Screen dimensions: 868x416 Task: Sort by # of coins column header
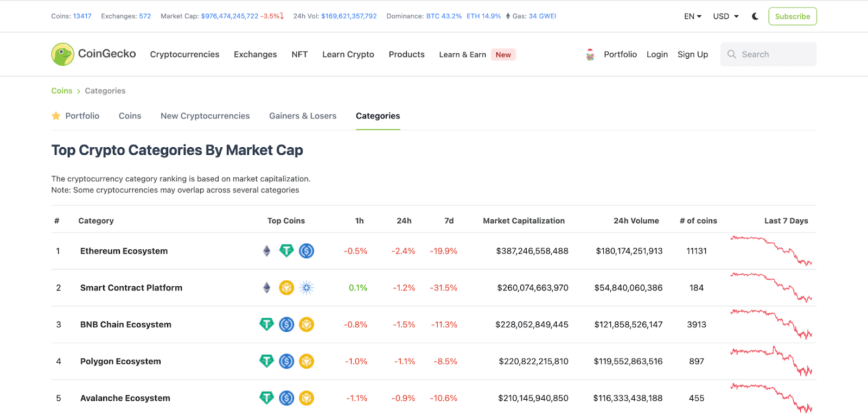click(x=698, y=220)
